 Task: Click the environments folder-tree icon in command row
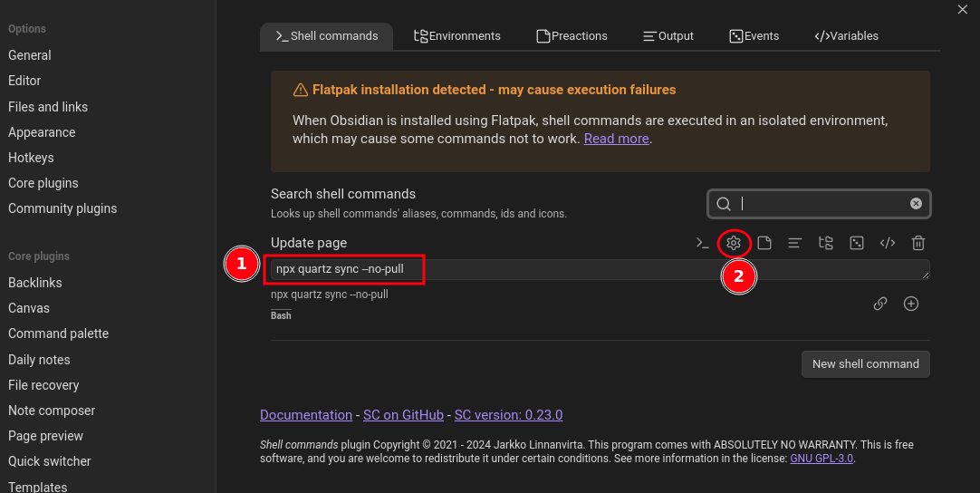click(x=825, y=243)
